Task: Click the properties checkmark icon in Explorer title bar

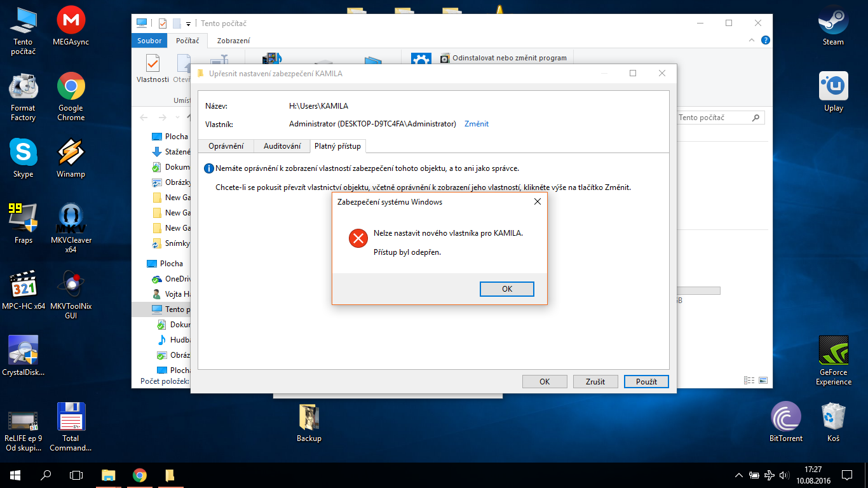Action: tap(162, 24)
